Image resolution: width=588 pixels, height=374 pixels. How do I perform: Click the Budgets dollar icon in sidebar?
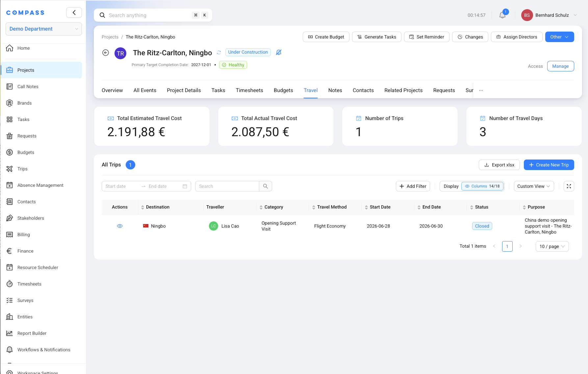click(x=10, y=152)
